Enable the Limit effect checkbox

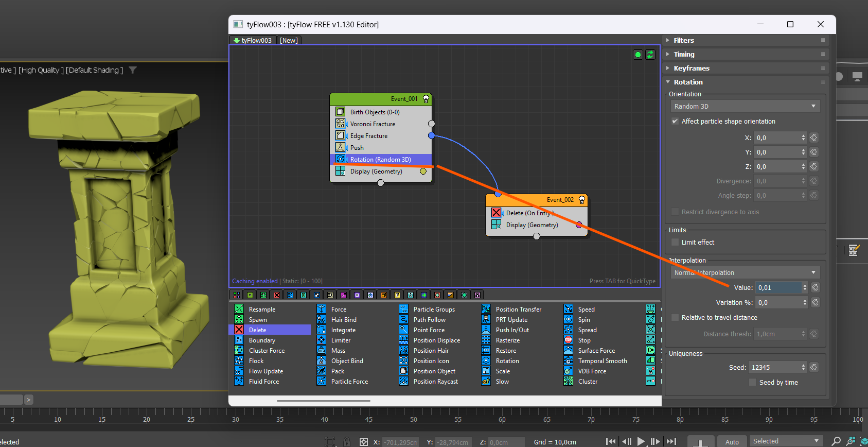pos(675,243)
